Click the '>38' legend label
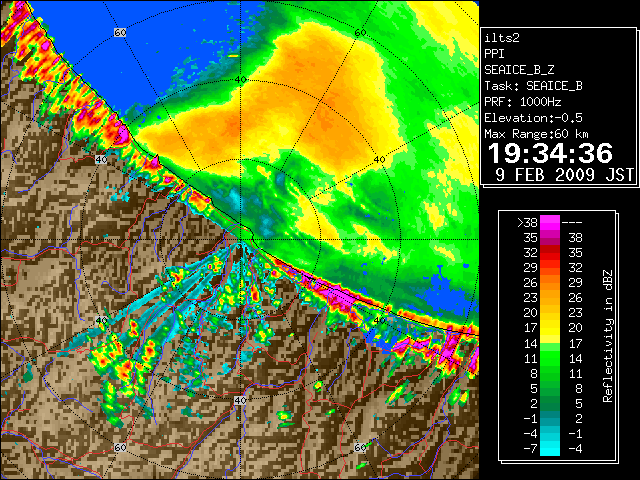 527,222
